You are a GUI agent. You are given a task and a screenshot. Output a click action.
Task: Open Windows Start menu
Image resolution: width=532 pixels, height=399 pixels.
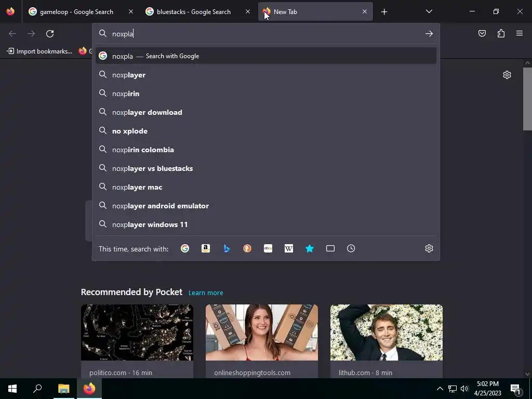point(12,389)
